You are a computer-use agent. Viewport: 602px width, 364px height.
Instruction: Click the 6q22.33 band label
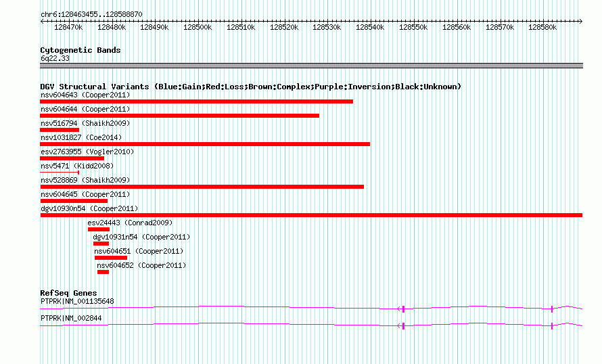tap(55, 58)
